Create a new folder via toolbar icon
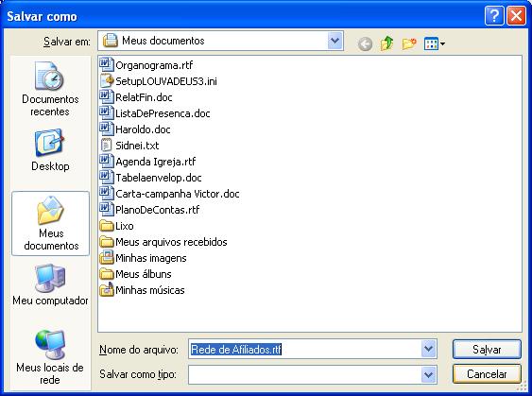Viewport: 532px width, 396px height. pyautogui.click(x=409, y=43)
